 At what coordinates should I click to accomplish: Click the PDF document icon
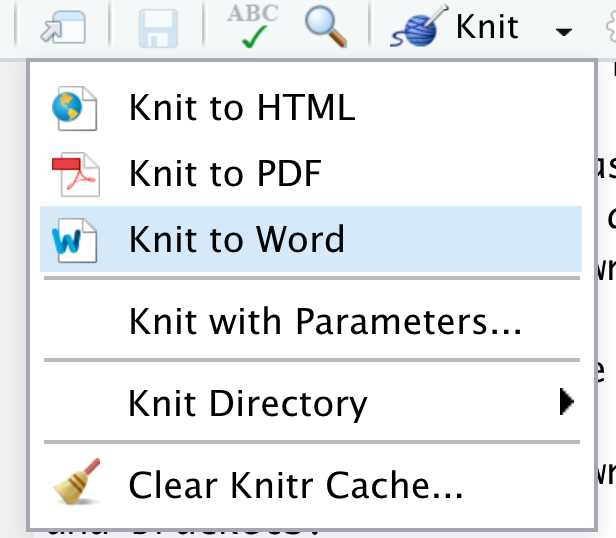coord(76,174)
